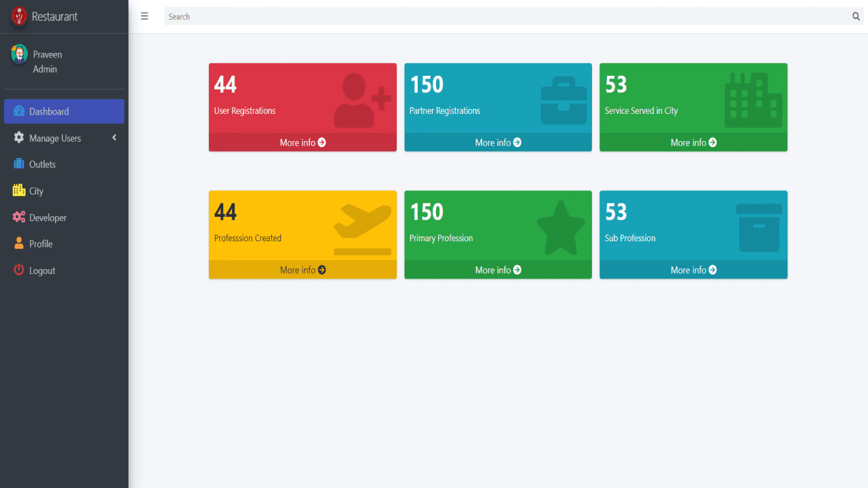Screen dimensions: 868x488
Task: Click the Manage Users gear icon
Action: point(19,138)
